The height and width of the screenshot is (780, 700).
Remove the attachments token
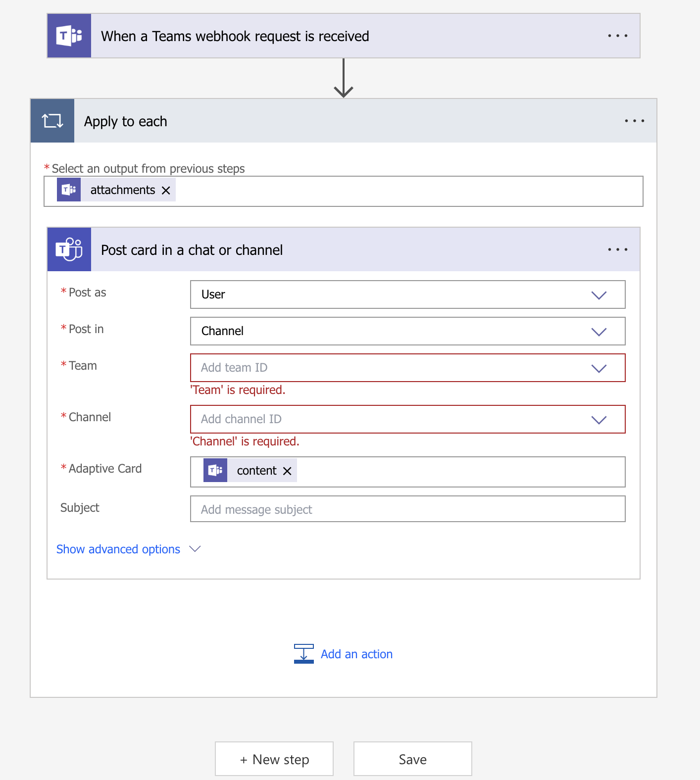pyautogui.click(x=166, y=191)
